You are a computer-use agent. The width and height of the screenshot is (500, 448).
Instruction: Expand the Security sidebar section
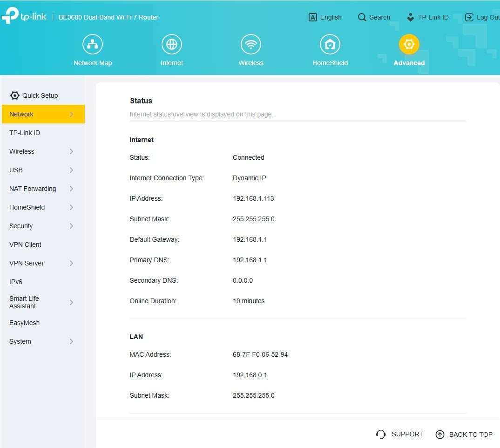click(x=42, y=226)
